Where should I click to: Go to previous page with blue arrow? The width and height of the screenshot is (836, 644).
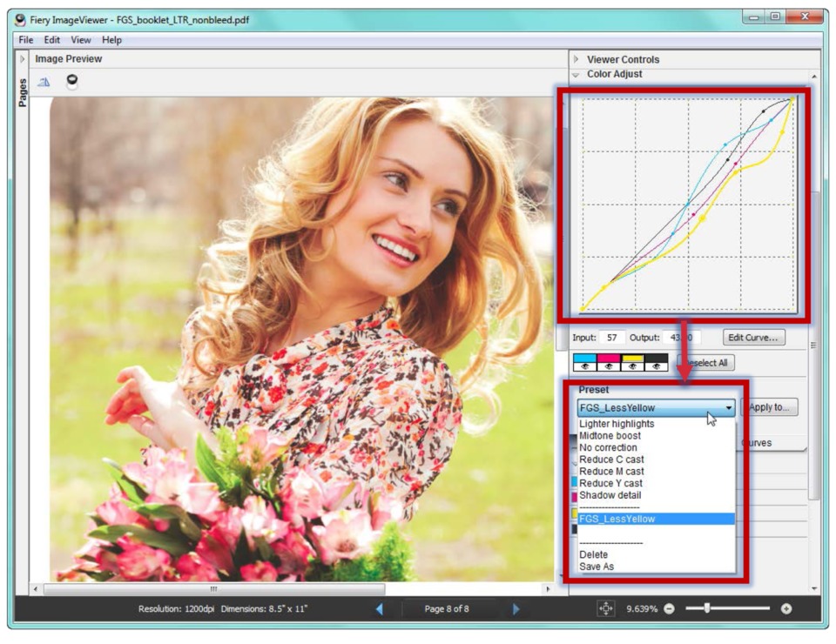[381, 608]
